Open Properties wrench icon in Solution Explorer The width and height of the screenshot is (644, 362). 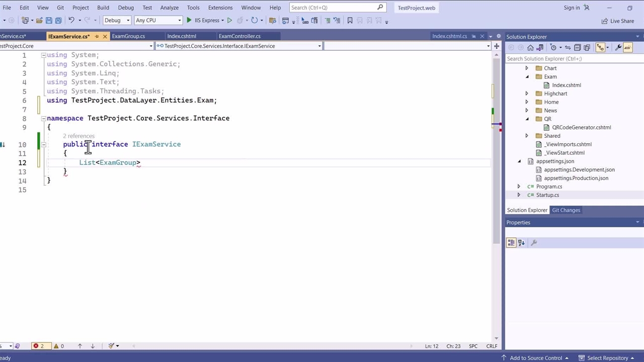(x=618, y=47)
